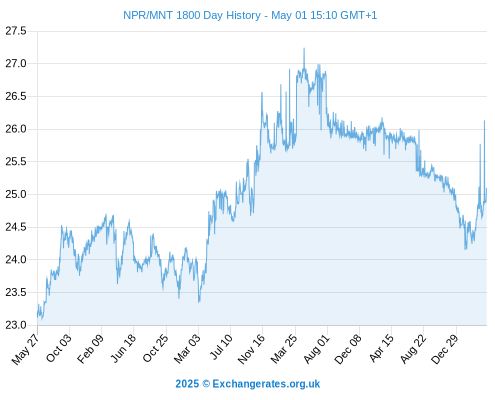Select the Mar 25 x-axis label
The height and width of the screenshot is (400, 495).
click(x=284, y=349)
